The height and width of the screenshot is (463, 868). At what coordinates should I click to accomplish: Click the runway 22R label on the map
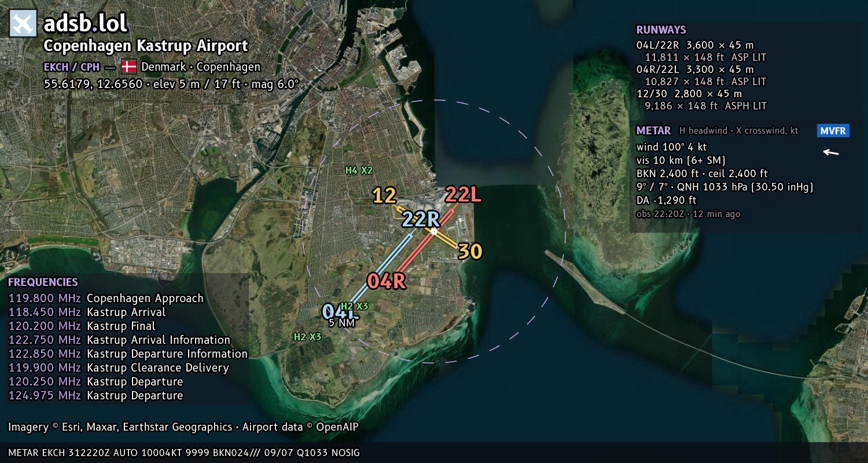pyautogui.click(x=422, y=219)
